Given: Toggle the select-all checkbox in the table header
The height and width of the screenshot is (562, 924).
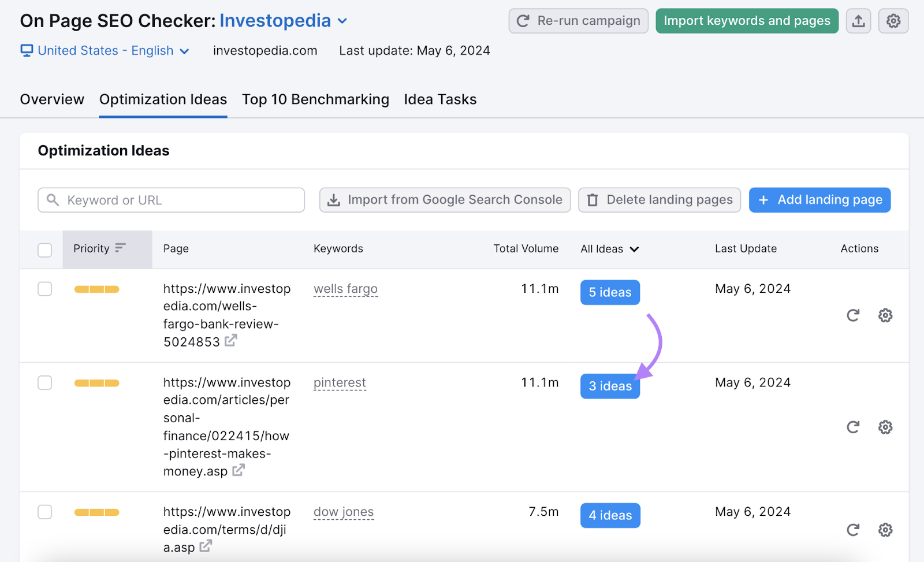Looking at the screenshot, I should point(44,250).
